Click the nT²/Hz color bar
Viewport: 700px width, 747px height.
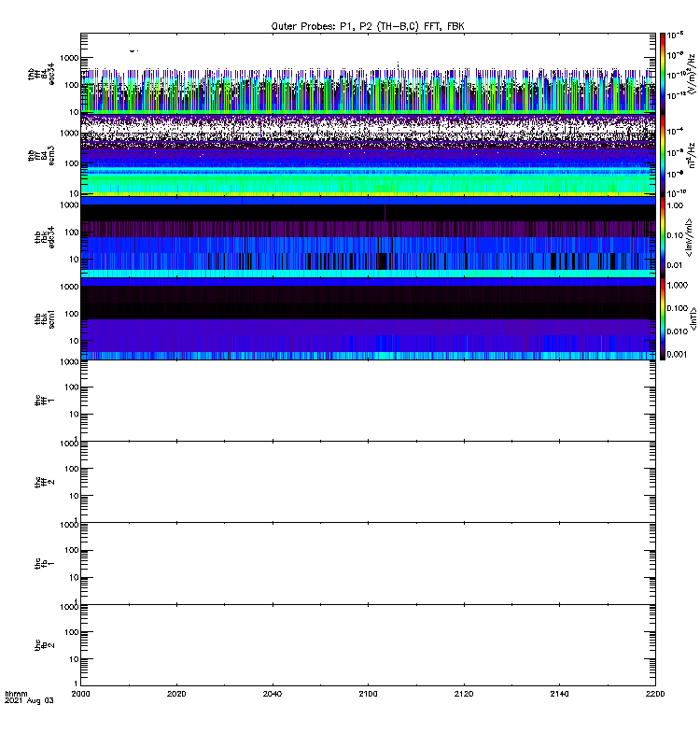(663, 155)
